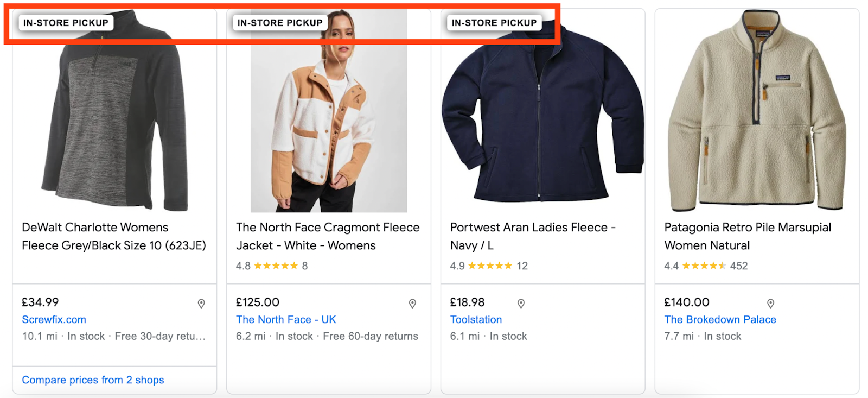
Task: Click location pin icon beside £34.99
Action: point(201,304)
